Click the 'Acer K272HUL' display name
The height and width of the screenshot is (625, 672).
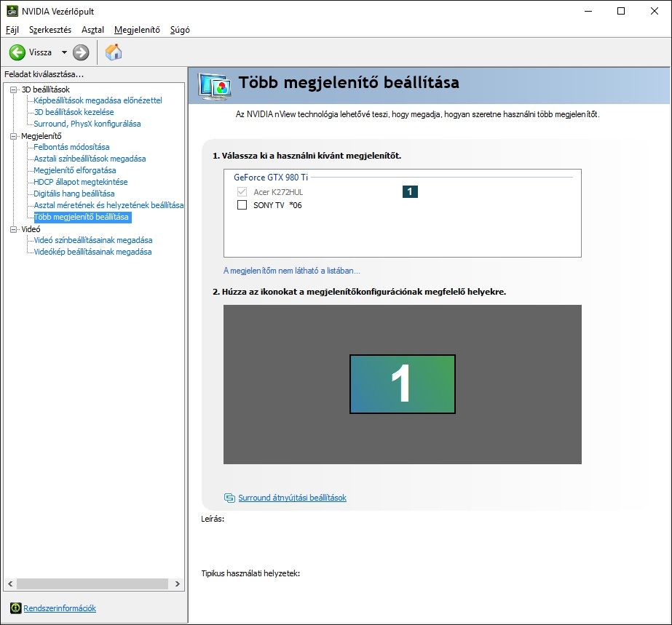point(278,192)
